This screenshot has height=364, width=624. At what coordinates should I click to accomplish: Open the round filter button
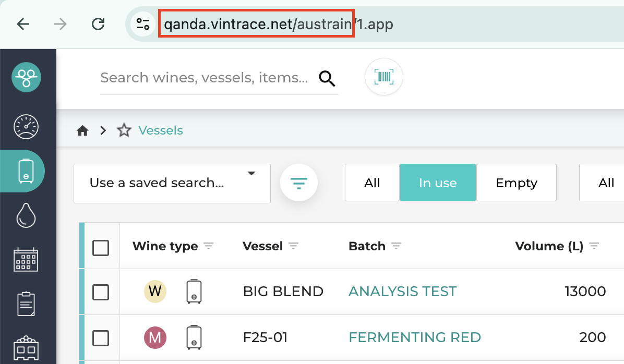click(299, 183)
